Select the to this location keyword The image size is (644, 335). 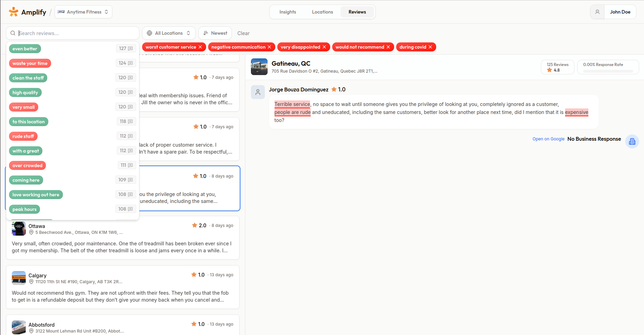(x=28, y=122)
